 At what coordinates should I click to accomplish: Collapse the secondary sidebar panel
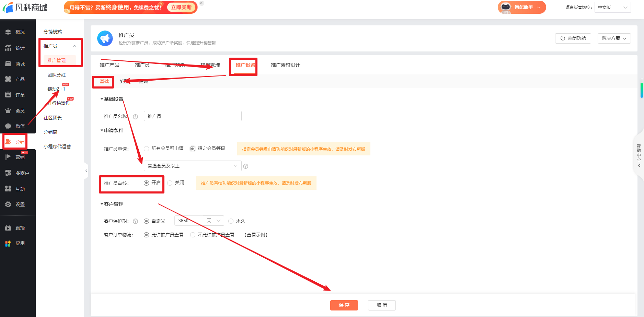pos(86,171)
